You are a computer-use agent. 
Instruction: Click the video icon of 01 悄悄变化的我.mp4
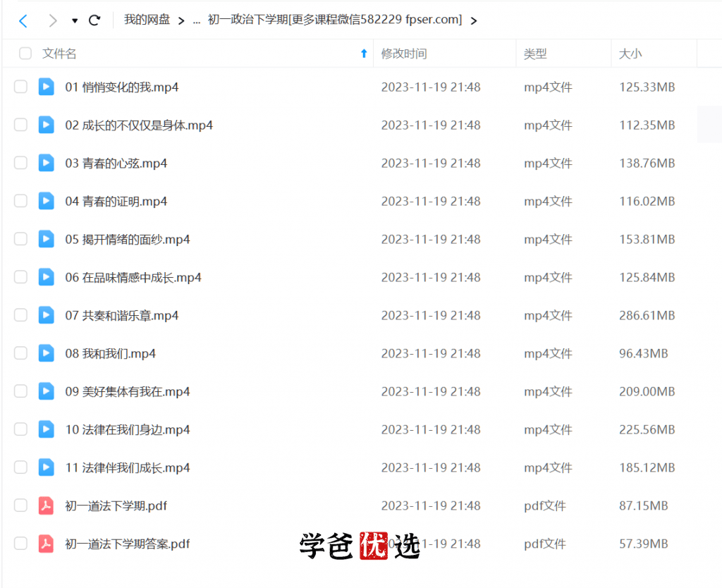point(46,87)
